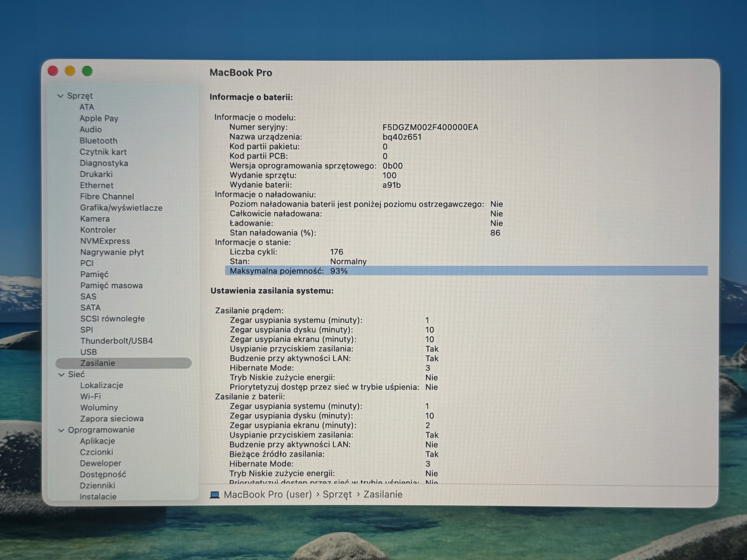Click the Oprogramowanie category label in sidebar

101,430
